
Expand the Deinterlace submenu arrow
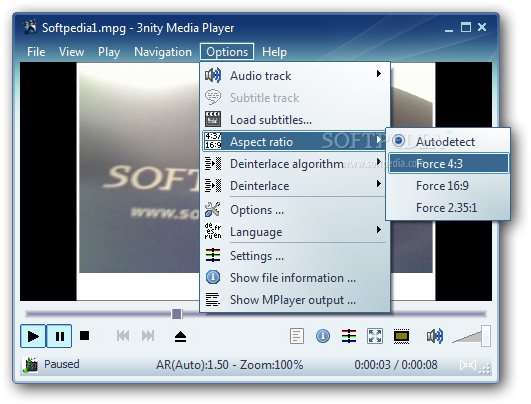point(379,184)
